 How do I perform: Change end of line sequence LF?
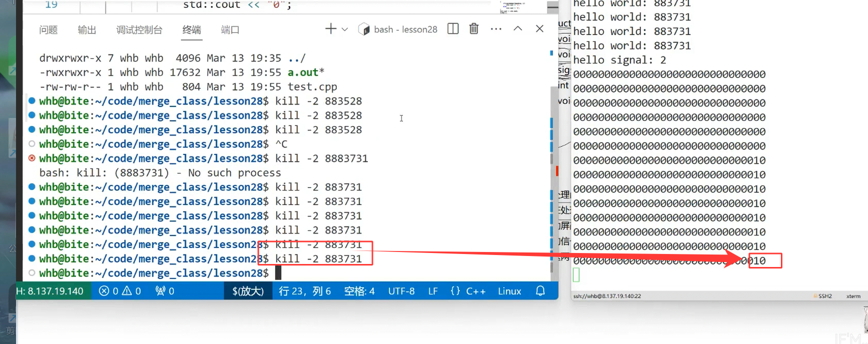point(433,291)
